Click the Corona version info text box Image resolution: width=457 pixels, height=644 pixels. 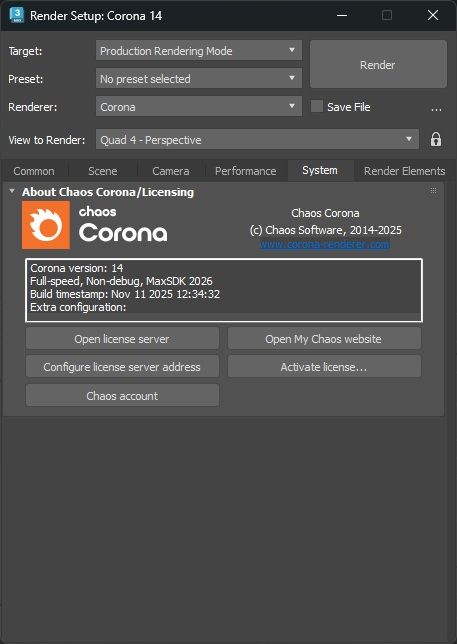click(224, 290)
